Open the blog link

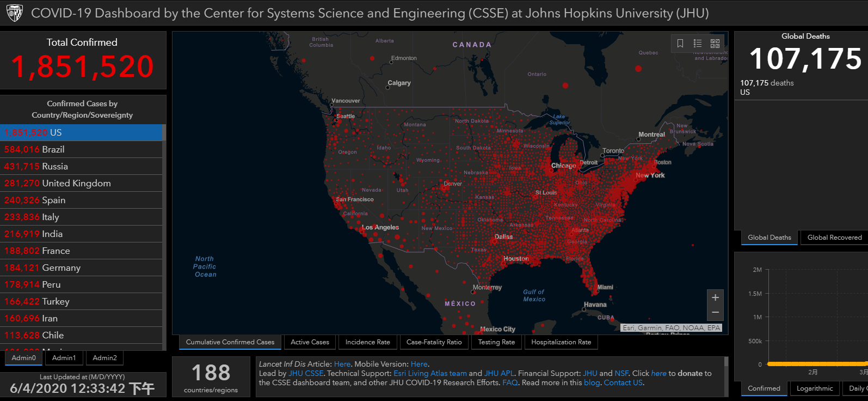(x=592, y=382)
